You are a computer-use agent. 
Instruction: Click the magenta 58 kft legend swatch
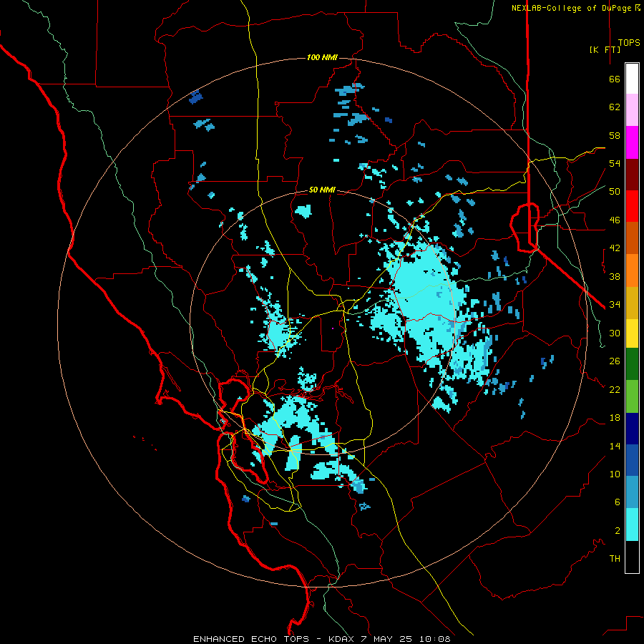[x=632, y=142]
